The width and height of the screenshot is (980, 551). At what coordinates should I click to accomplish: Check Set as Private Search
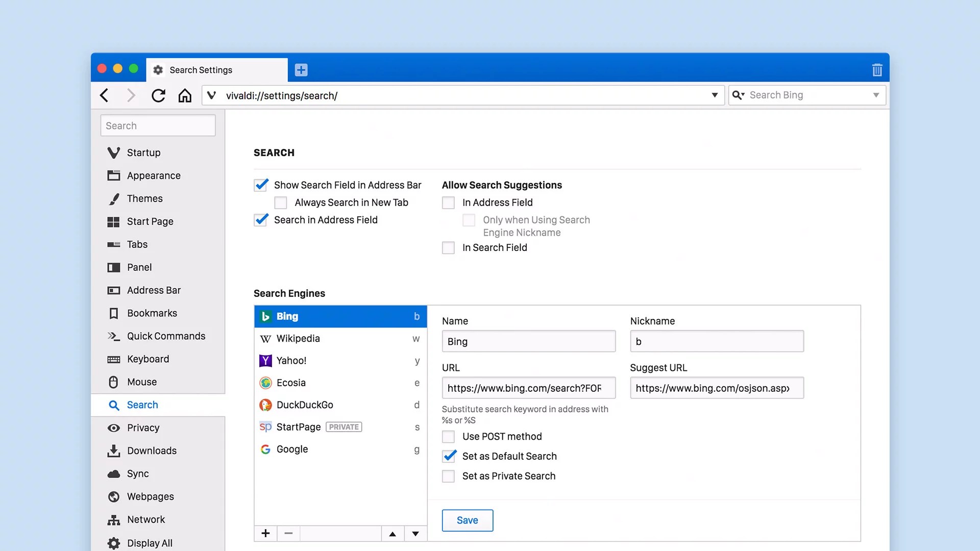448,476
